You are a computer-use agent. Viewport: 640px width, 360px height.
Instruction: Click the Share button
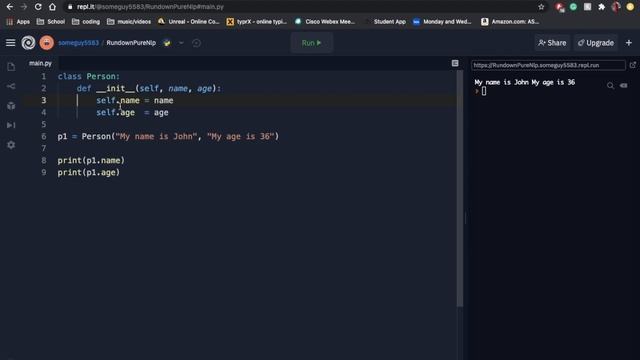click(x=552, y=43)
